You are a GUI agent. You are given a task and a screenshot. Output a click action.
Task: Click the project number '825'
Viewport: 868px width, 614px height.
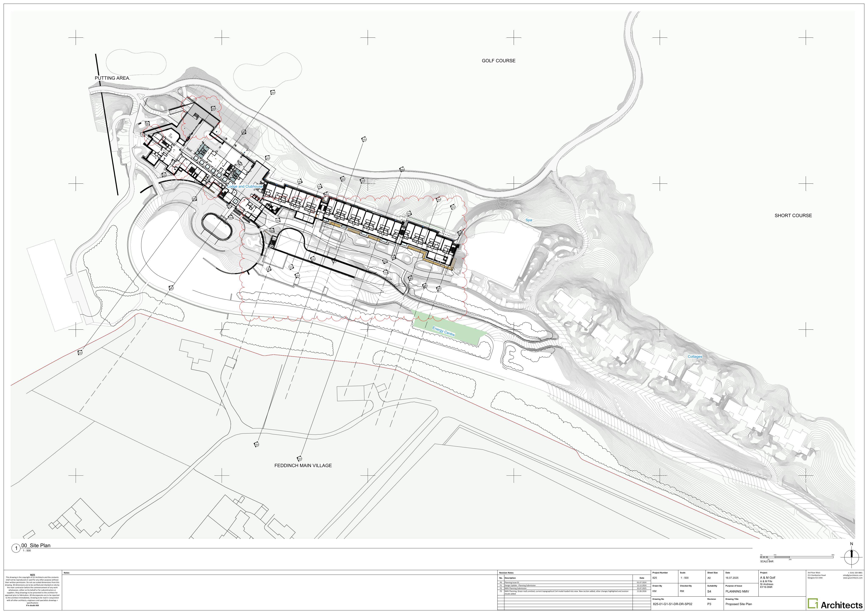655,578
